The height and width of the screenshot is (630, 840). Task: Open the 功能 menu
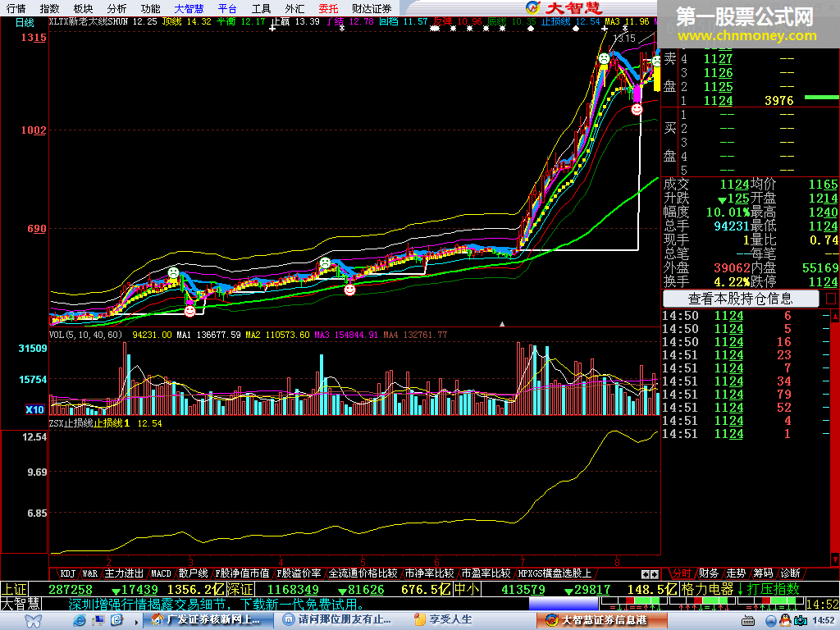[x=151, y=8]
